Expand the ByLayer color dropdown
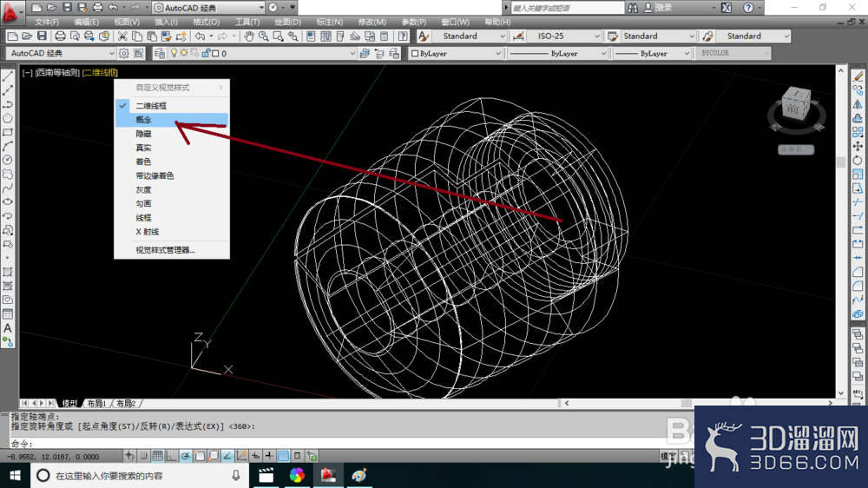 [456, 53]
